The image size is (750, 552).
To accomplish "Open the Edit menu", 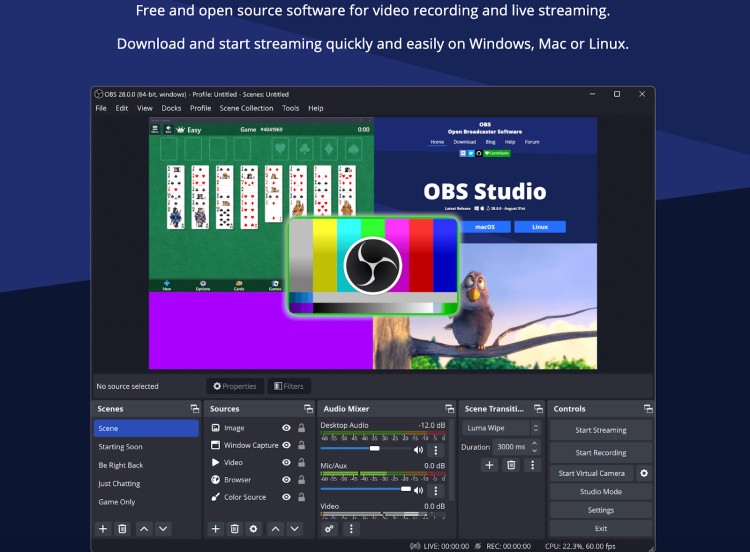I will click(121, 108).
